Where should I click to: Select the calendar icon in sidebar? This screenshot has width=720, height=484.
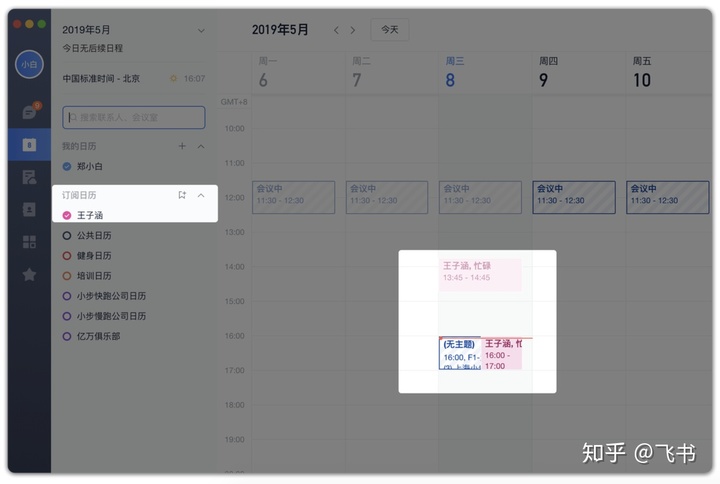click(x=29, y=145)
